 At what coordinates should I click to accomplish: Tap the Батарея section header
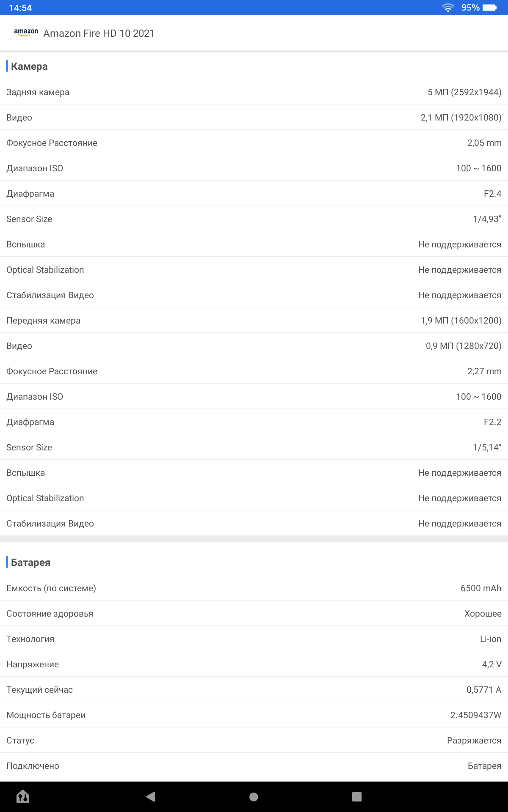tap(30, 562)
